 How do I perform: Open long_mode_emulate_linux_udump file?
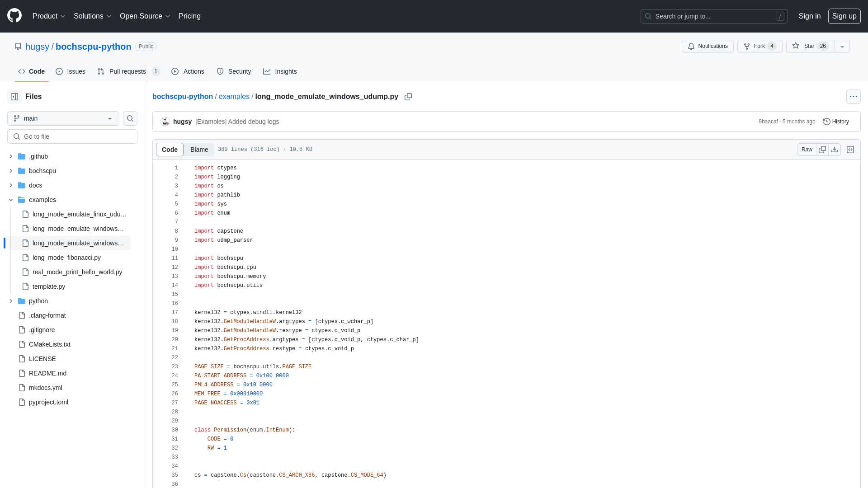80,214
